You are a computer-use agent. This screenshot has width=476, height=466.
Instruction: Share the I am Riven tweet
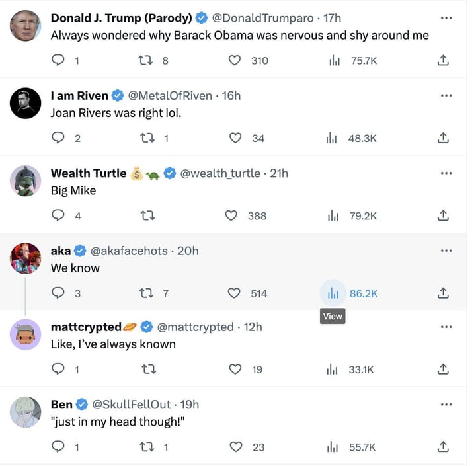pyautogui.click(x=444, y=138)
